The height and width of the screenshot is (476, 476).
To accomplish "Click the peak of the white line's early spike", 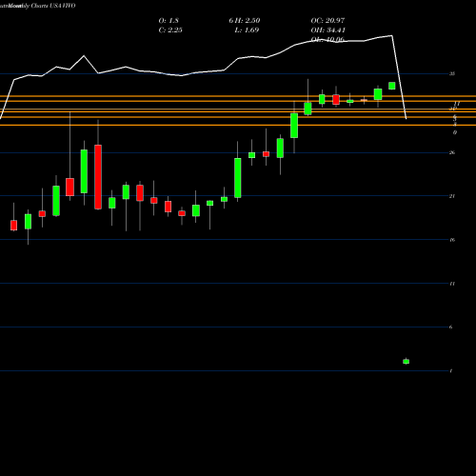I will [x=84, y=56].
